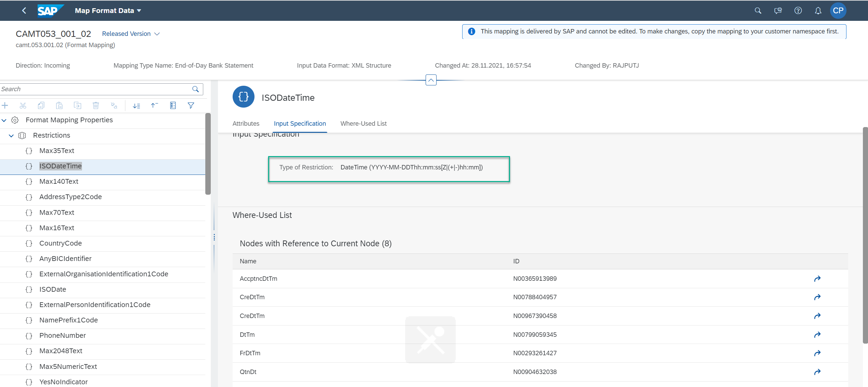Select the Input Specification tab

click(300, 124)
